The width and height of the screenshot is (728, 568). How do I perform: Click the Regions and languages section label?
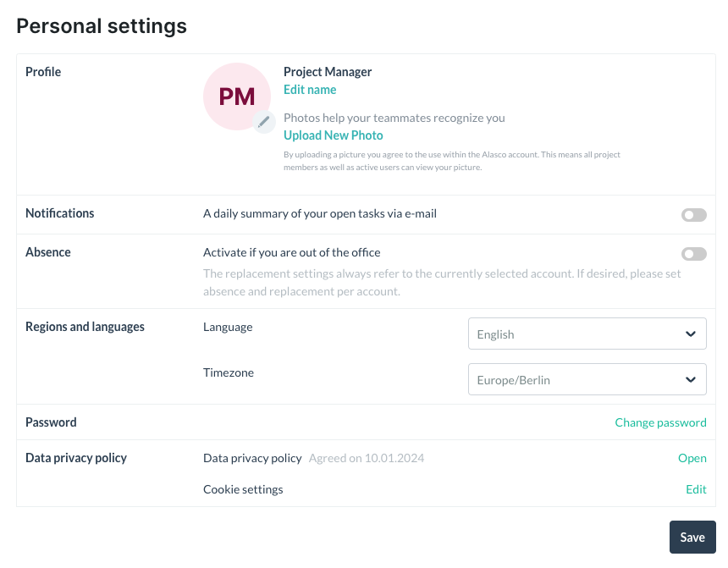pyautogui.click(x=85, y=327)
